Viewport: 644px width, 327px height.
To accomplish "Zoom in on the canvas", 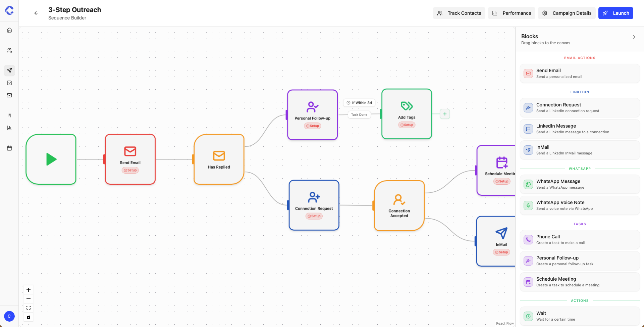I will [x=29, y=290].
